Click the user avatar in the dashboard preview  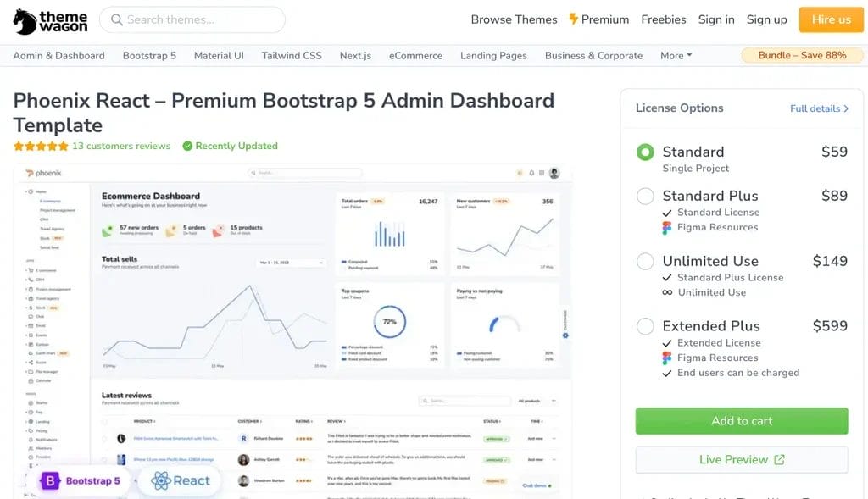(x=554, y=173)
